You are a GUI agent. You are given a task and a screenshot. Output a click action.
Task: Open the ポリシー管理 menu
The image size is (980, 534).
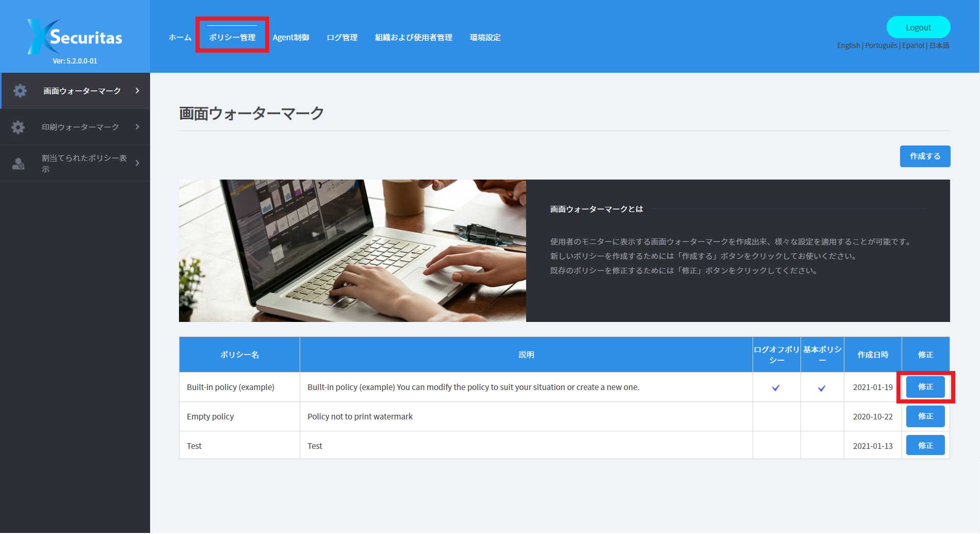point(232,37)
